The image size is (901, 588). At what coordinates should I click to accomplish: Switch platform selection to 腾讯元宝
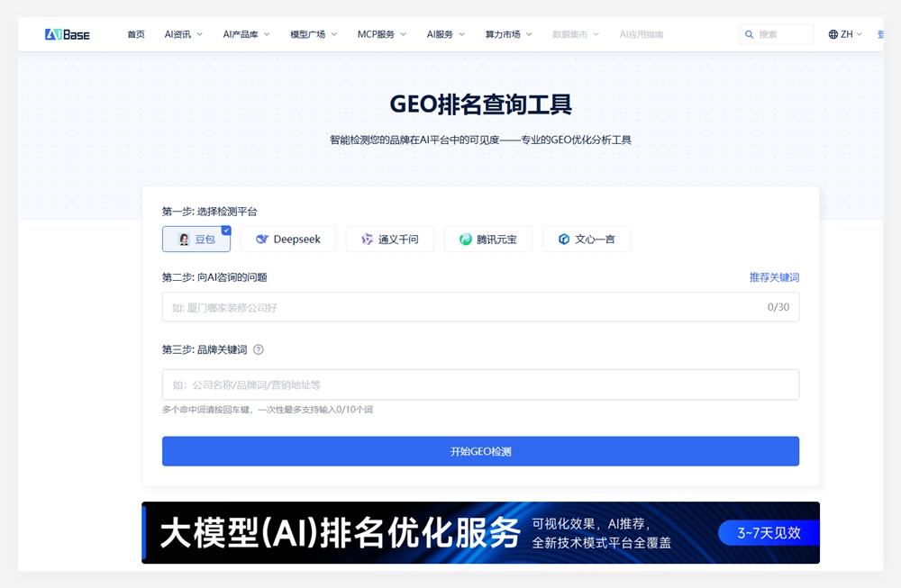tap(487, 239)
